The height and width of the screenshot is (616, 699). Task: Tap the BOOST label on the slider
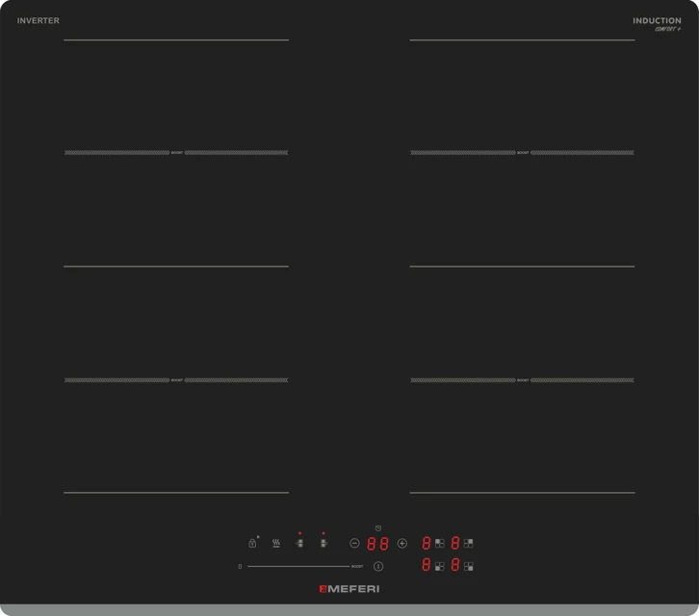pyautogui.click(x=357, y=567)
